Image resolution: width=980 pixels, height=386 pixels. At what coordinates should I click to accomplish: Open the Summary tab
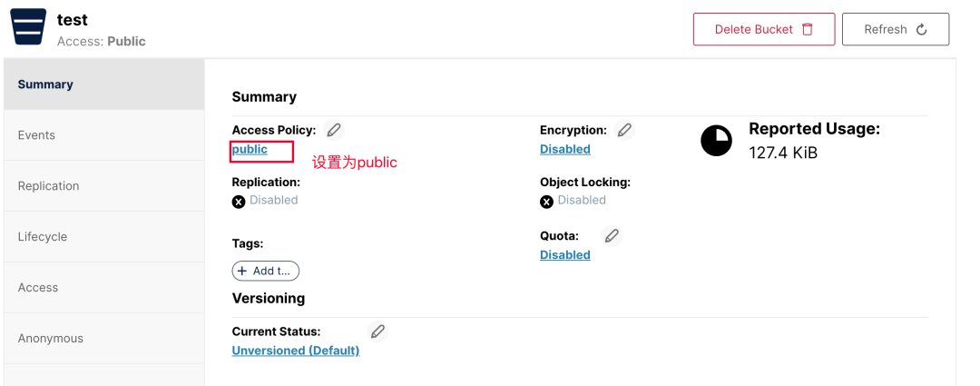point(45,84)
